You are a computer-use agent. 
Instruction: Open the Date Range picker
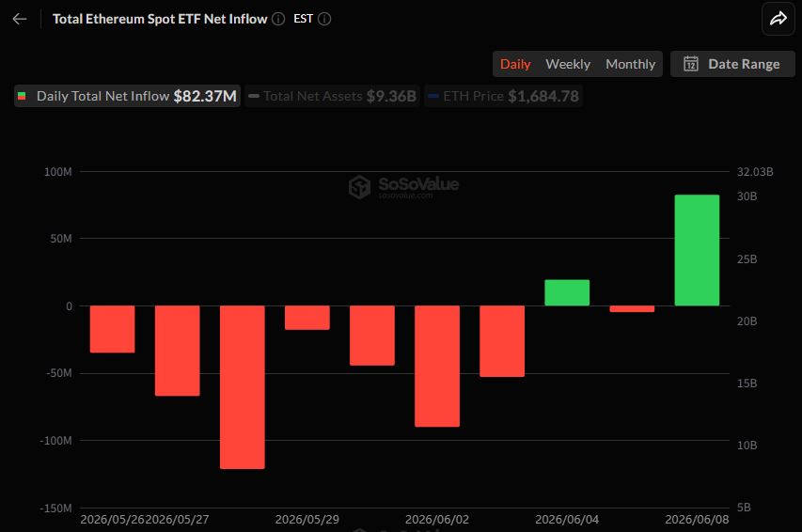pyautogui.click(x=732, y=64)
